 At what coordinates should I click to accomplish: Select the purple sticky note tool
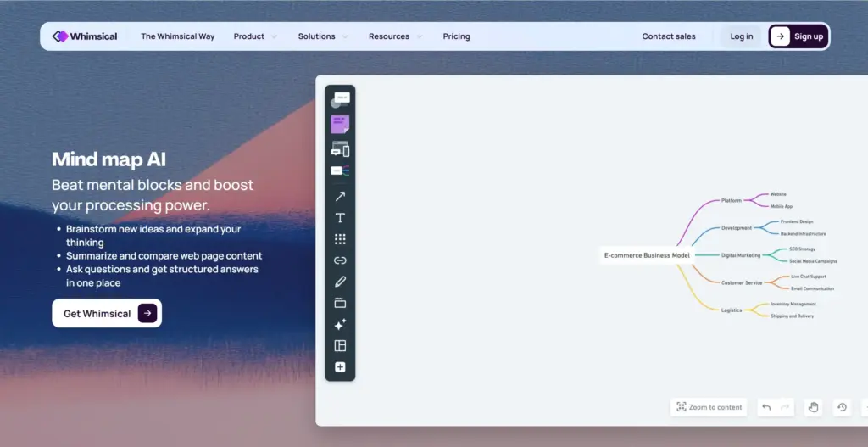click(340, 124)
